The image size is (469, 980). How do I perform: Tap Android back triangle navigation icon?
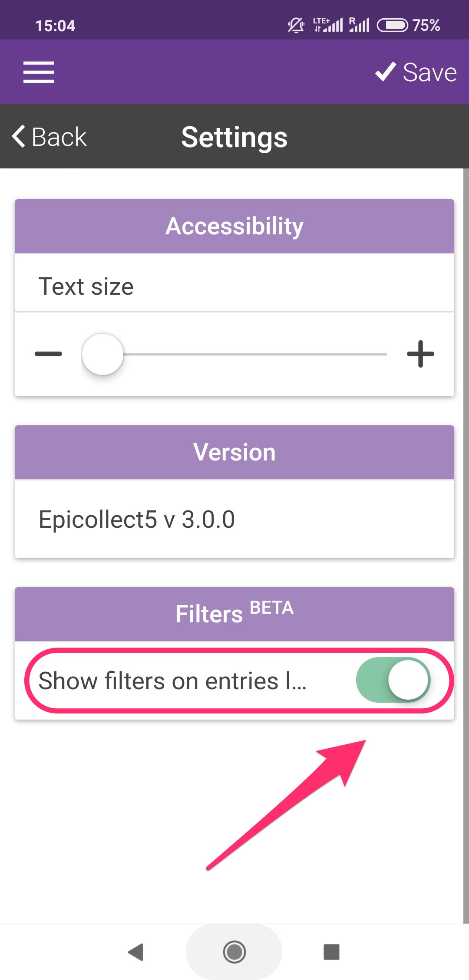(x=135, y=952)
